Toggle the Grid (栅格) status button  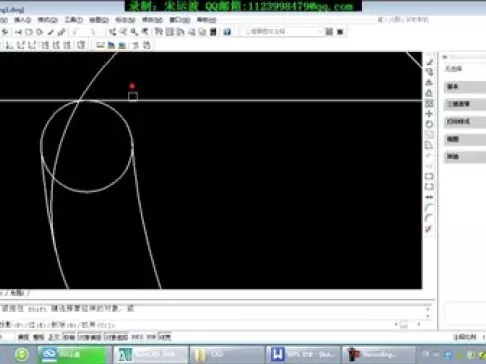[38, 337]
